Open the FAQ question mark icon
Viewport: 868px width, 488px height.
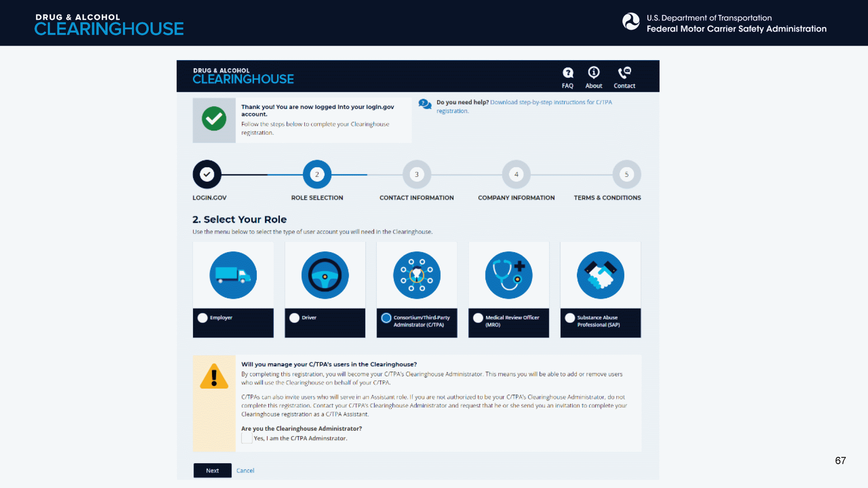point(567,73)
